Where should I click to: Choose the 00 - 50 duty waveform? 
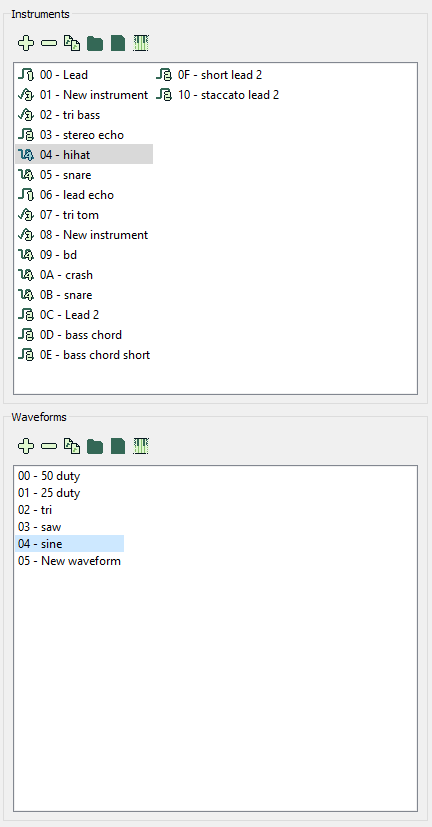(70, 476)
